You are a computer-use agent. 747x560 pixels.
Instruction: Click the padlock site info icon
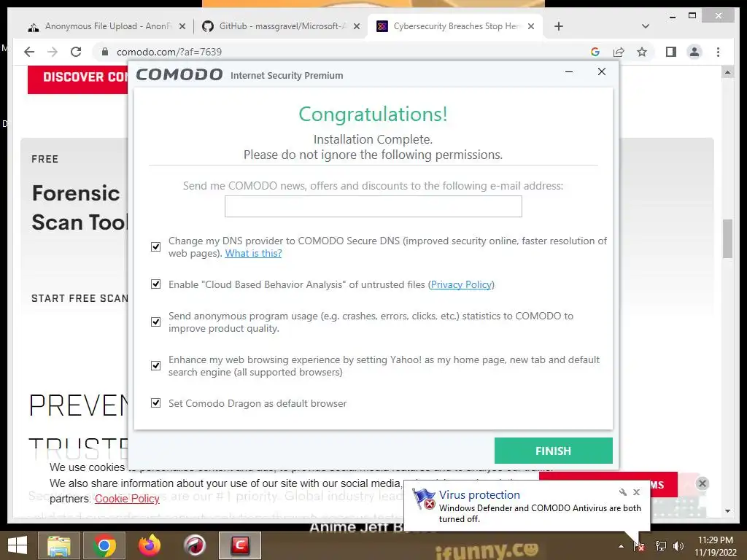pos(105,52)
